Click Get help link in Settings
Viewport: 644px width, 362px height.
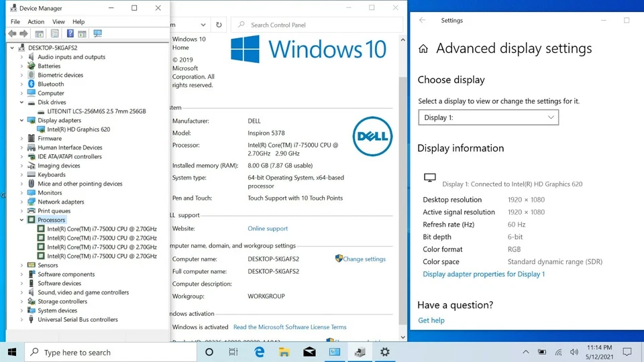coord(431,320)
